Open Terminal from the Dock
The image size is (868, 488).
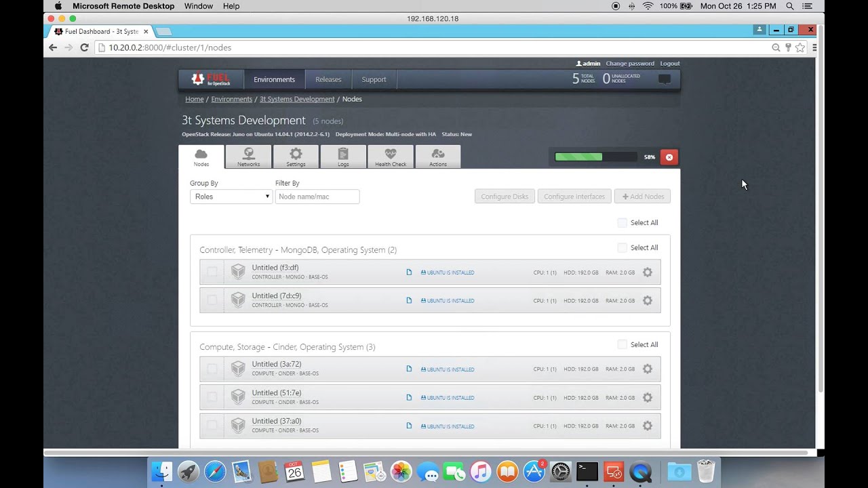[x=587, y=471]
